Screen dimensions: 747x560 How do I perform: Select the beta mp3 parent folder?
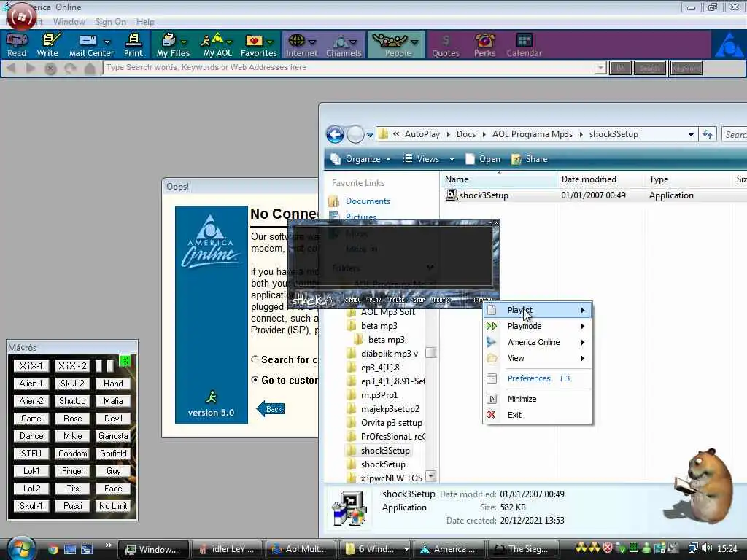379,326
